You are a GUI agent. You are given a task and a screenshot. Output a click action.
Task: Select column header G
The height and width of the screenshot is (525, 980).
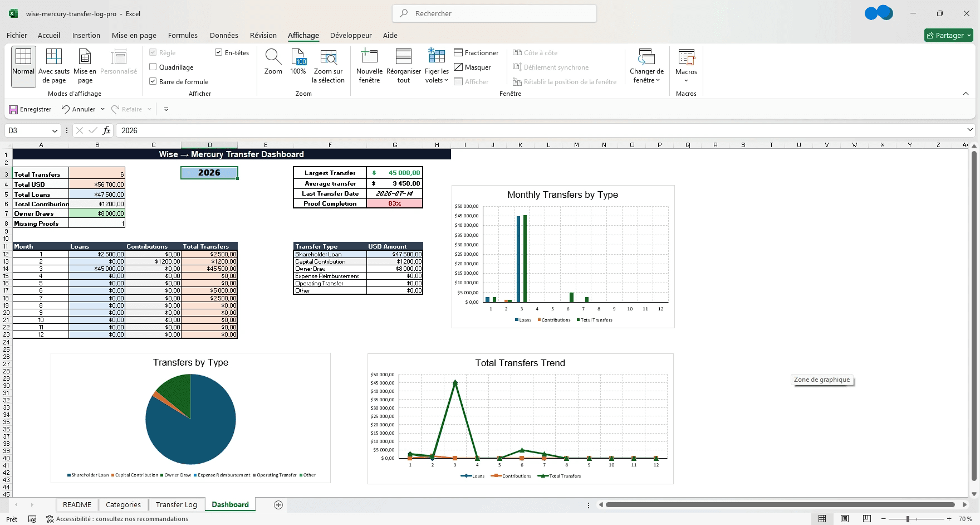(395, 145)
